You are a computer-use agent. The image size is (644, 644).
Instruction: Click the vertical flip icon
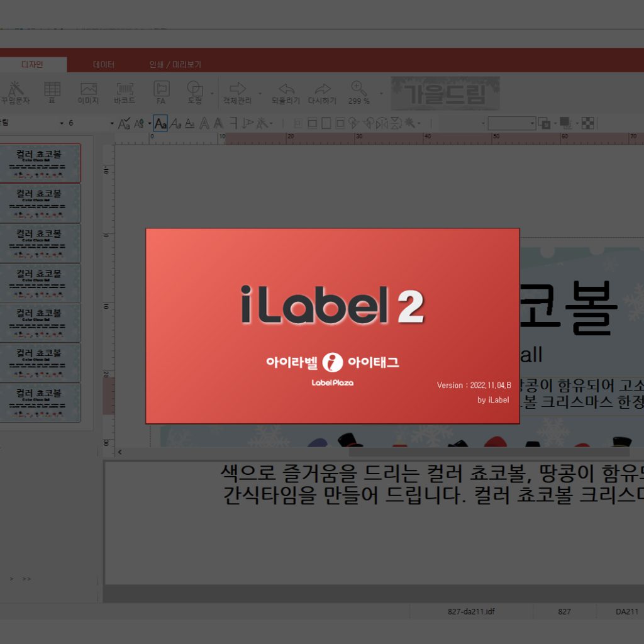click(x=396, y=123)
